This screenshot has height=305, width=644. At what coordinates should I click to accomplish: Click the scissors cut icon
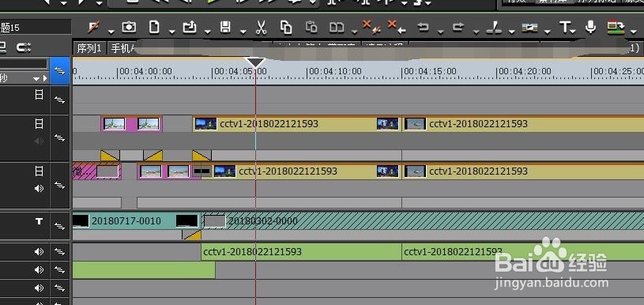click(261, 28)
